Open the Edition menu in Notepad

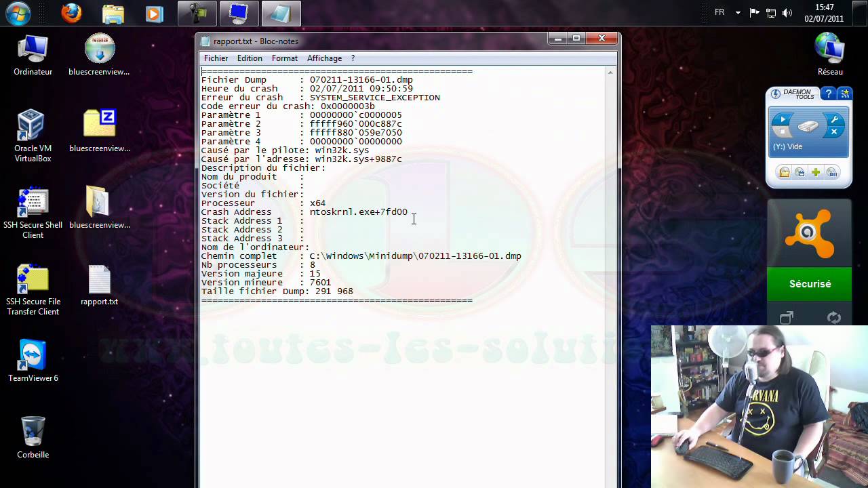click(250, 58)
